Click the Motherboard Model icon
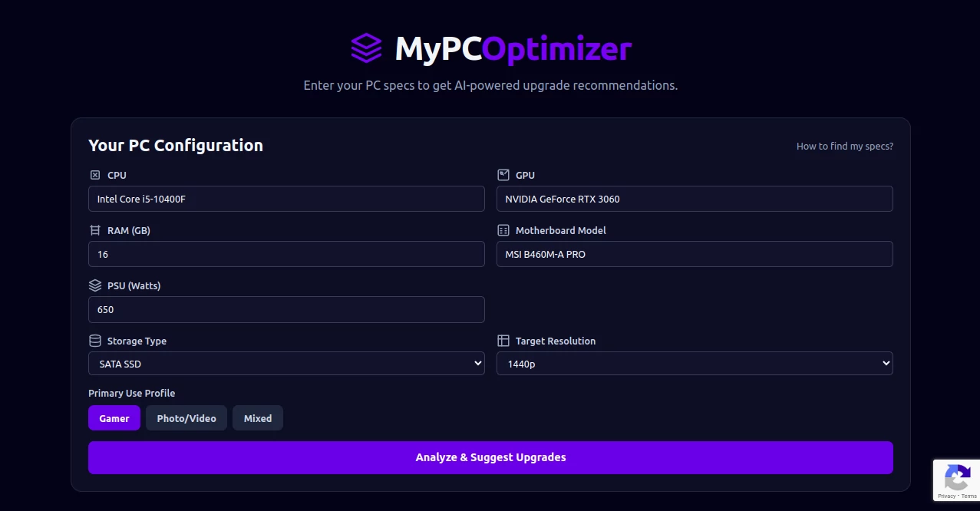The height and width of the screenshot is (511, 980). tap(504, 229)
